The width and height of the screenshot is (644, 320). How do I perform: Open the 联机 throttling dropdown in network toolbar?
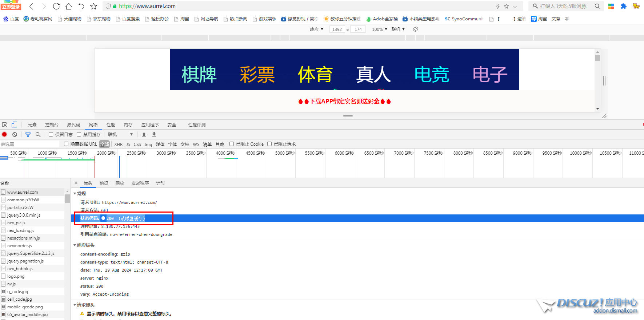120,134
